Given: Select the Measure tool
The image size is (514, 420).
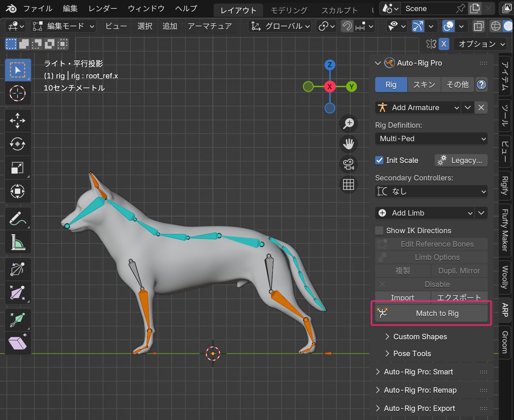Looking at the screenshot, I should click(x=18, y=242).
